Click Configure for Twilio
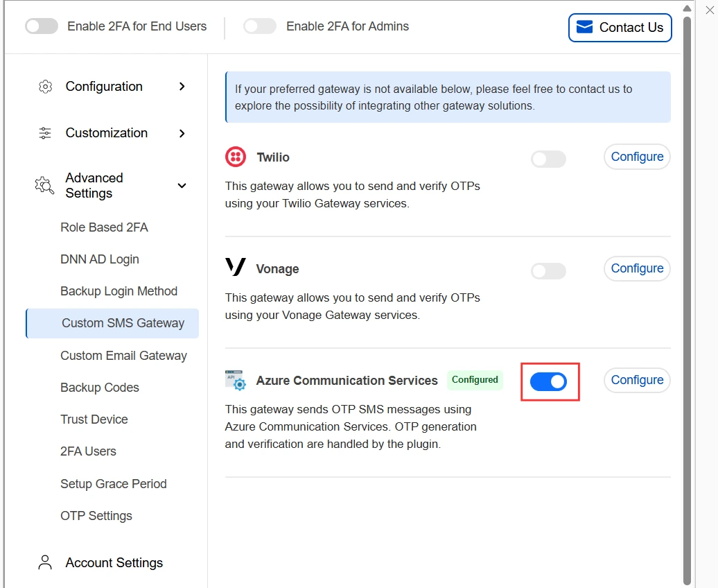The height and width of the screenshot is (588, 718). point(637,157)
